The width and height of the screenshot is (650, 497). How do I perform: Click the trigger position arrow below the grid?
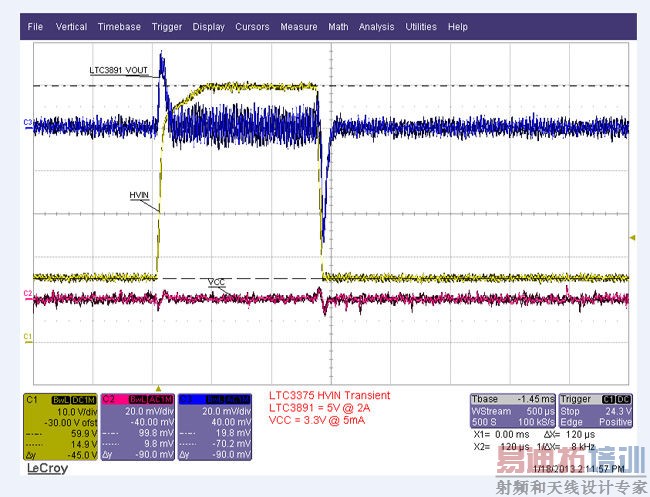pos(158,388)
